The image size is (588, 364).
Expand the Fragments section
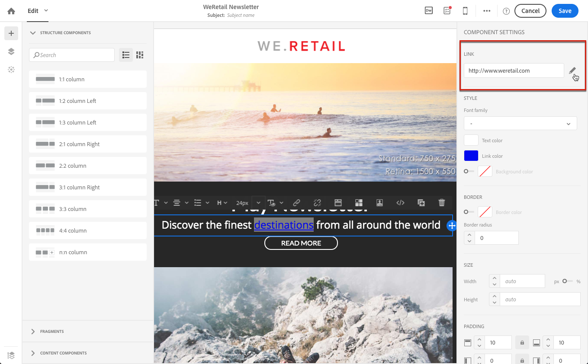click(33, 332)
